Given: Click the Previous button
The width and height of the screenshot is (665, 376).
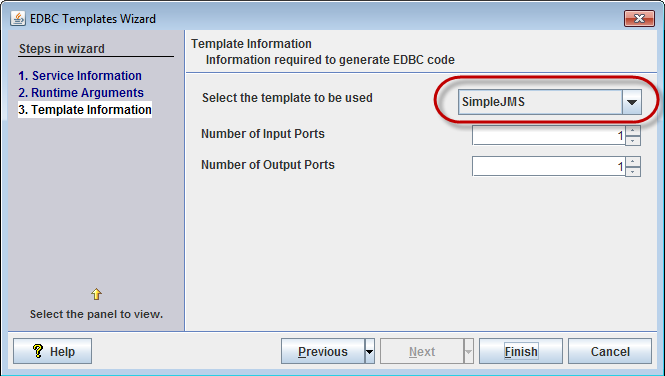Looking at the screenshot, I should pyautogui.click(x=323, y=351).
